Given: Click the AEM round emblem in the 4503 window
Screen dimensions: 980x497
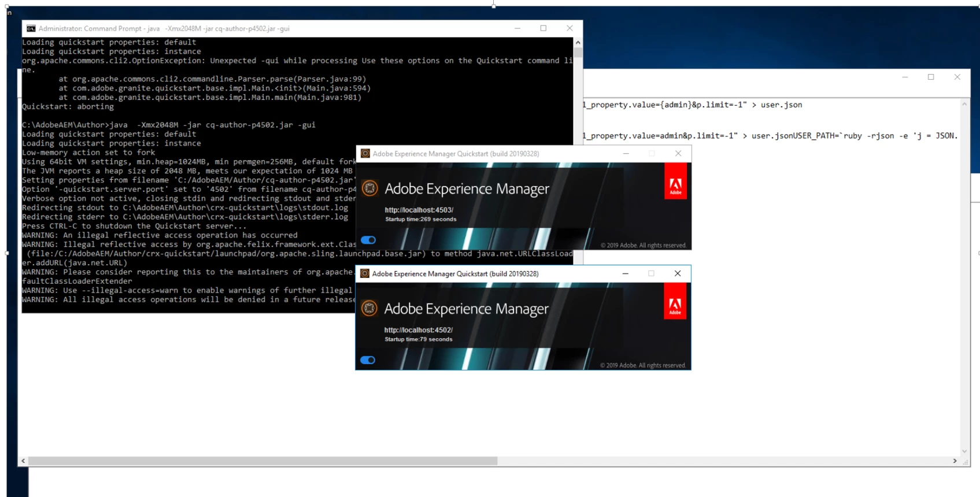Looking at the screenshot, I should (370, 188).
